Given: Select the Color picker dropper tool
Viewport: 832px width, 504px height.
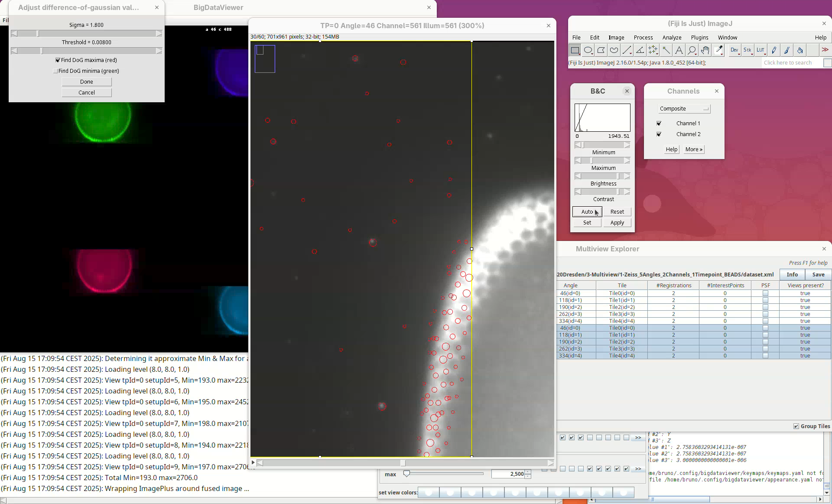Looking at the screenshot, I should click(719, 50).
